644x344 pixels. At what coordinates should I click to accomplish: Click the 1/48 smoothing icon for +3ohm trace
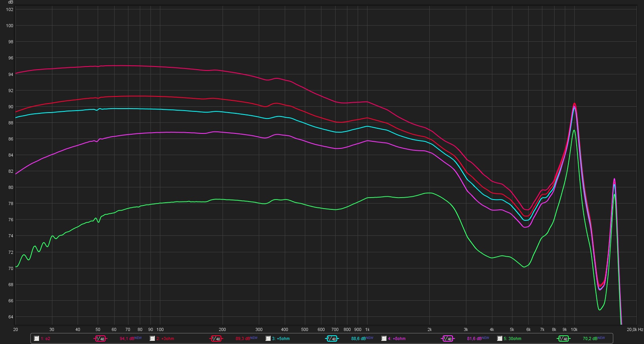(216, 338)
